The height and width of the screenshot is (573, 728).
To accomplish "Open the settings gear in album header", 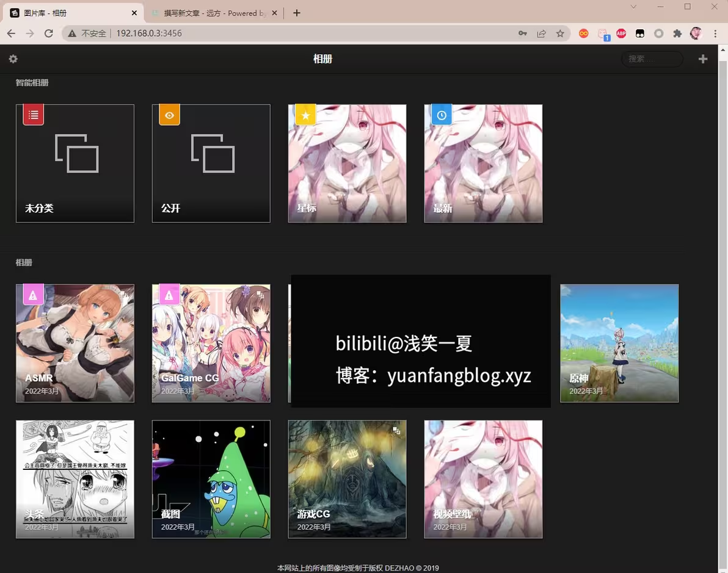I will click(13, 59).
